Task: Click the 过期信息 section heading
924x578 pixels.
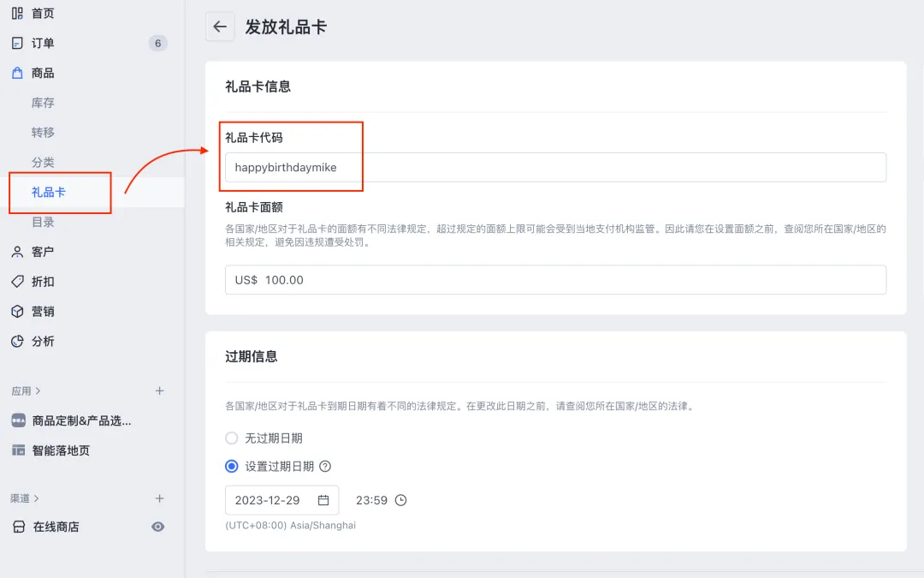Action: click(x=251, y=356)
